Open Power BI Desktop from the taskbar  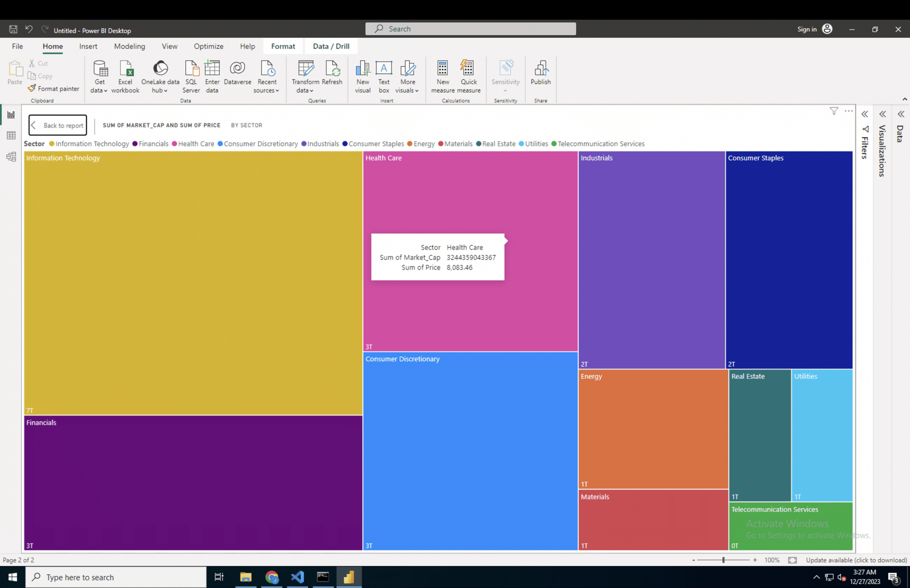tap(349, 577)
